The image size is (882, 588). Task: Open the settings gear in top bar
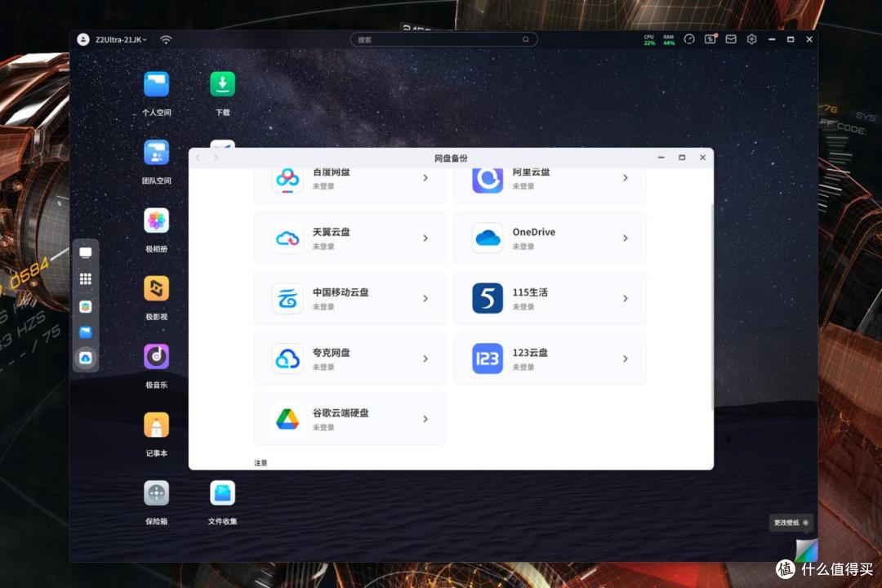coord(751,39)
